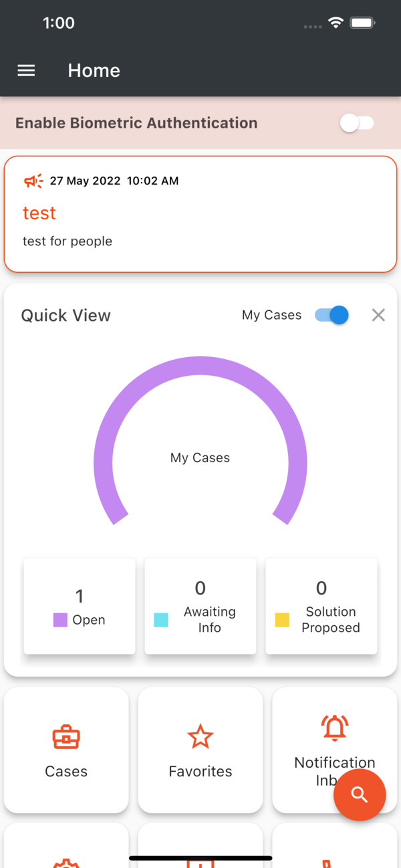Click the purple My Cases gauge arc
The width and height of the screenshot is (401, 868).
(x=200, y=366)
